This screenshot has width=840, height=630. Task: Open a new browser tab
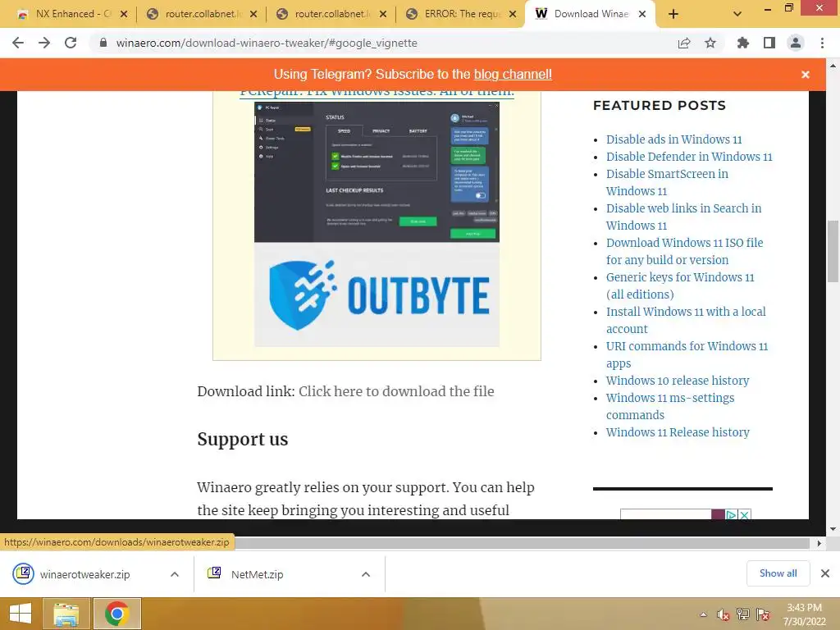tap(673, 14)
